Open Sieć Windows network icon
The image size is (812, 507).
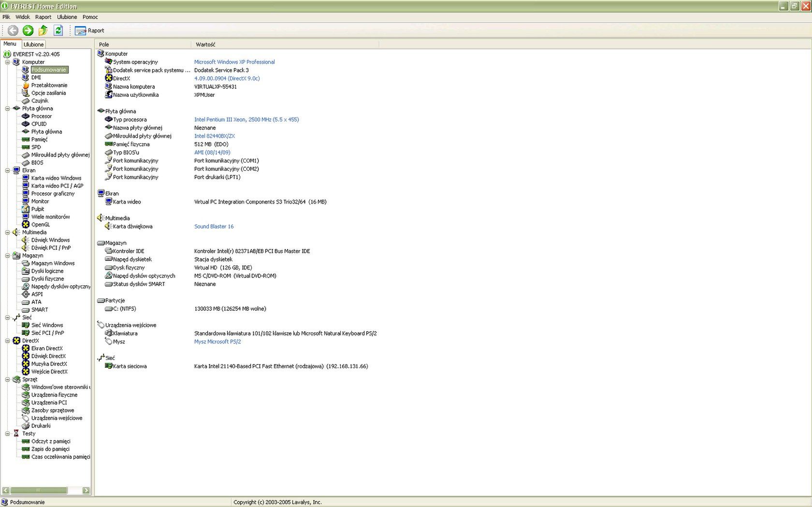26,325
